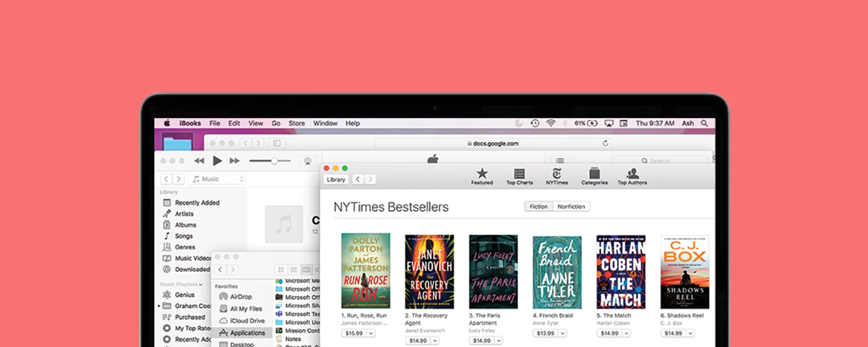Select the NYTimes toolbar icon
The image size is (868, 347).
(557, 177)
